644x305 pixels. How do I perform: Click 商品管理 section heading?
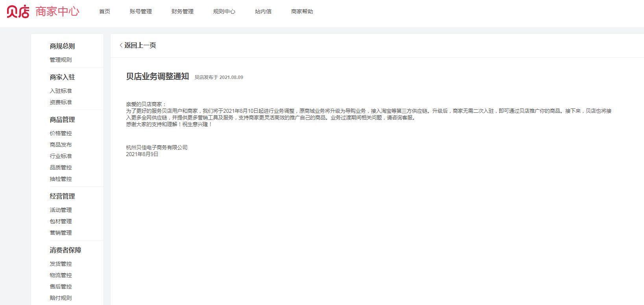tap(62, 119)
